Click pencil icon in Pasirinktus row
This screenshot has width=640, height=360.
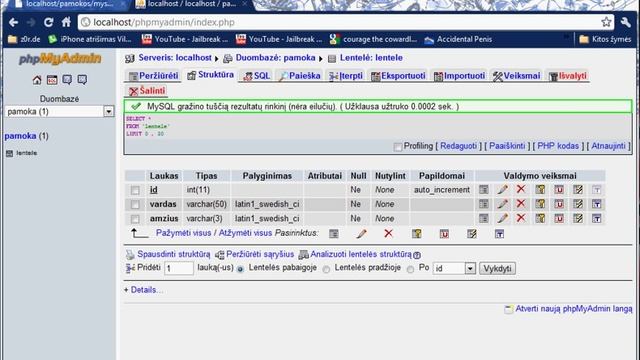pyautogui.click(x=361, y=233)
